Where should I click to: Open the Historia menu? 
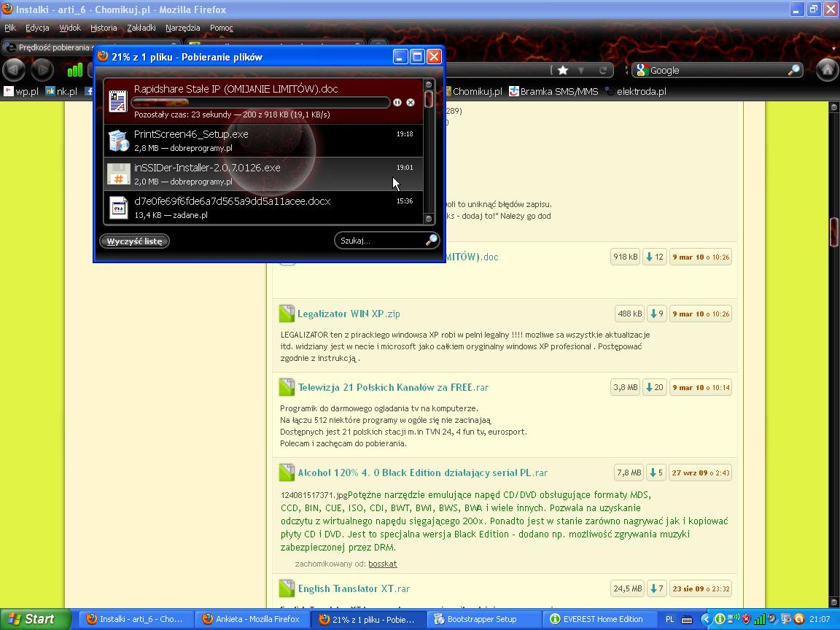104,28
